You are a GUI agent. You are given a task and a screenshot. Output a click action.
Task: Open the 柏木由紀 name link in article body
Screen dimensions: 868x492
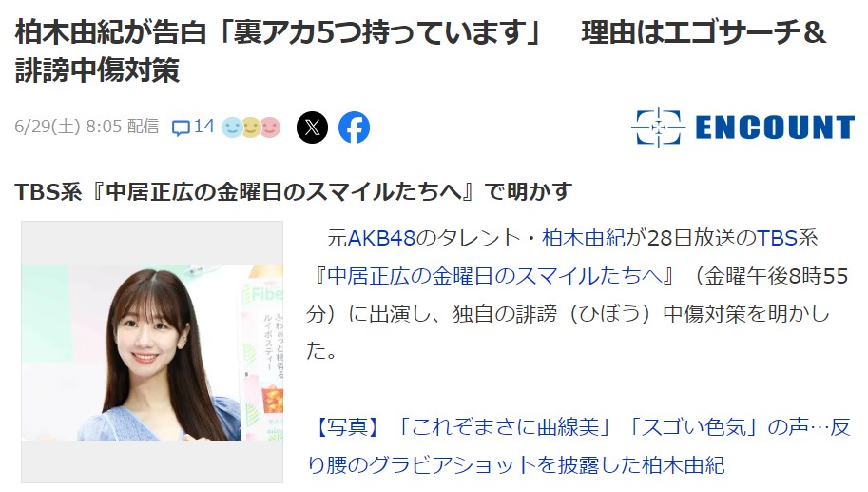click(x=584, y=238)
